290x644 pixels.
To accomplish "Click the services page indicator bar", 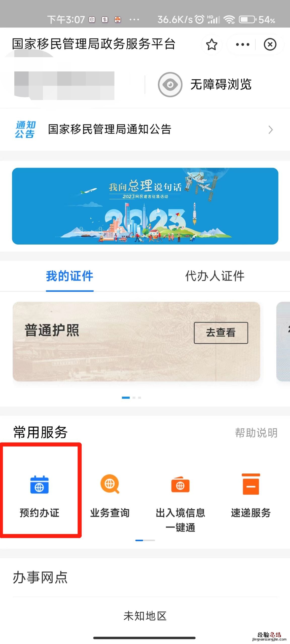I will point(145,540).
